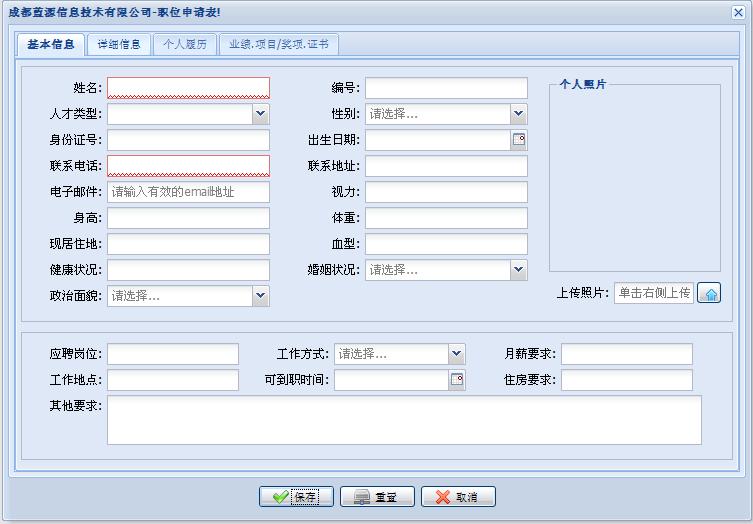Screen dimensions: 753x524
Task: Expand the 工作方式 dropdown arrow
Action: point(457,354)
